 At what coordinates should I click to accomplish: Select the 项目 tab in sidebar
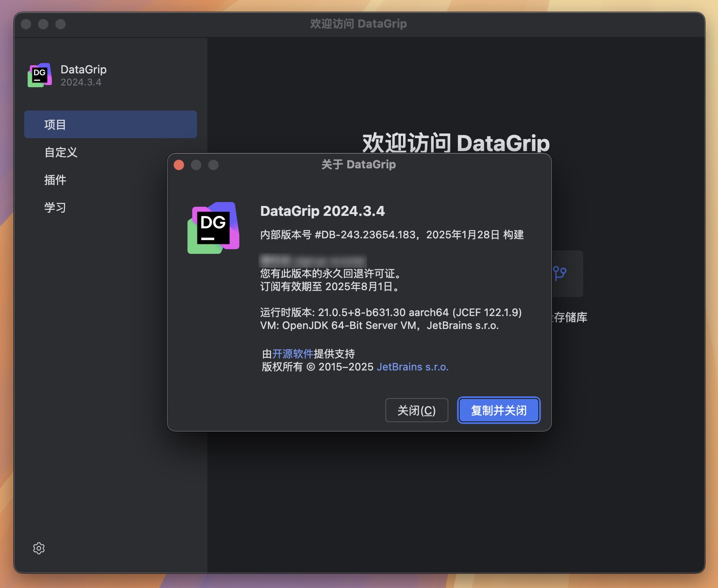pyautogui.click(x=111, y=124)
